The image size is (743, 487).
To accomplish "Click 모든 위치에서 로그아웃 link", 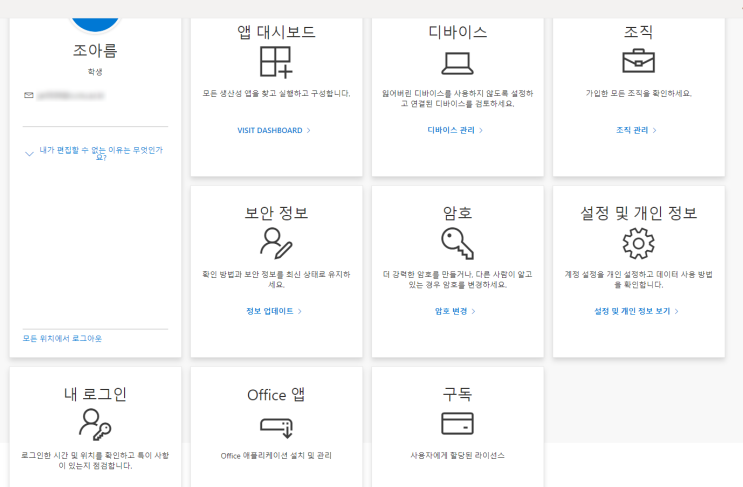I will (62, 338).
